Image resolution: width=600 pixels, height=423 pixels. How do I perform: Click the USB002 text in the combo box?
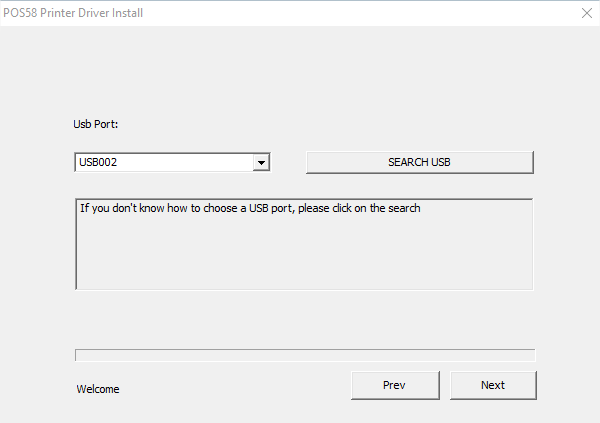point(101,162)
